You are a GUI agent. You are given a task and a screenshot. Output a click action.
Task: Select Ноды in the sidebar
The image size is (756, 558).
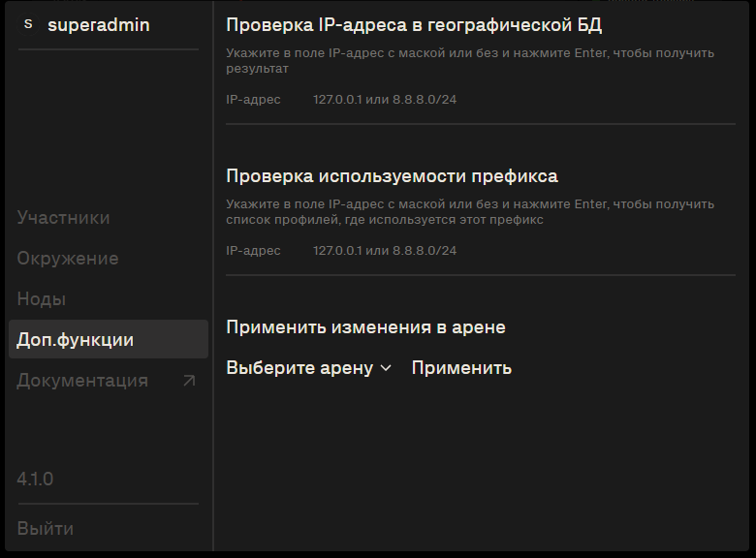click(x=41, y=299)
